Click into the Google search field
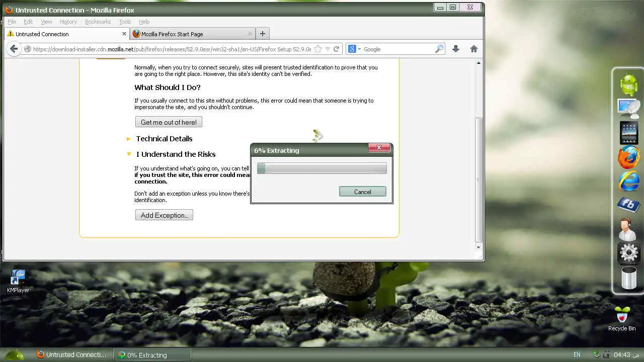Image resolution: width=644 pixels, height=362 pixels. click(398, 49)
